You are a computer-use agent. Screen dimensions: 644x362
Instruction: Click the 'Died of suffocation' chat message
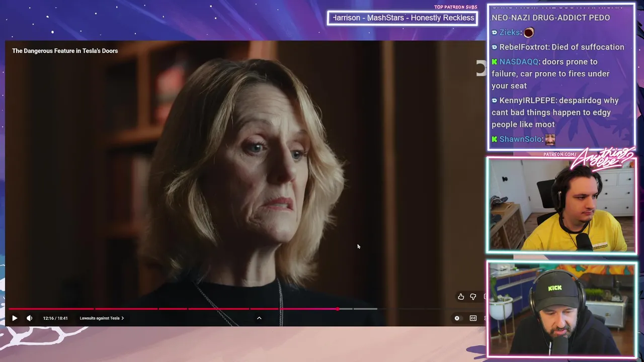click(x=588, y=47)
